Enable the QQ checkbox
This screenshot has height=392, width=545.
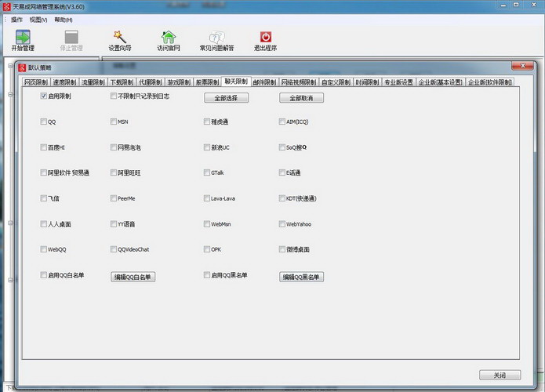point(43,122)
